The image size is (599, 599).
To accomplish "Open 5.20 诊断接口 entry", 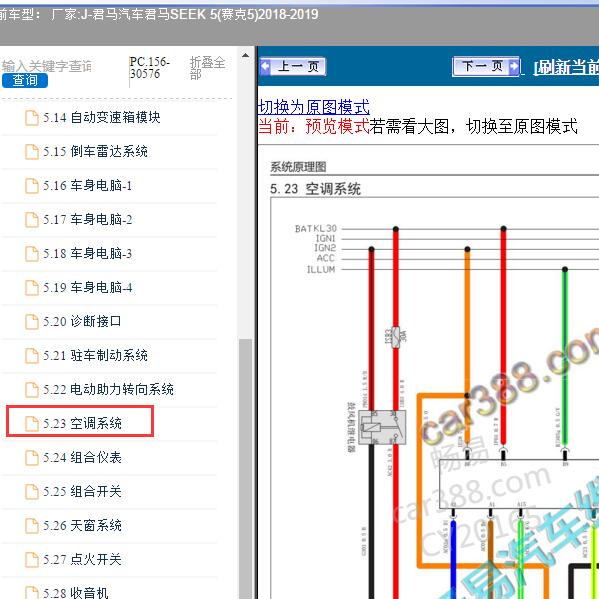I will (82, 322).
